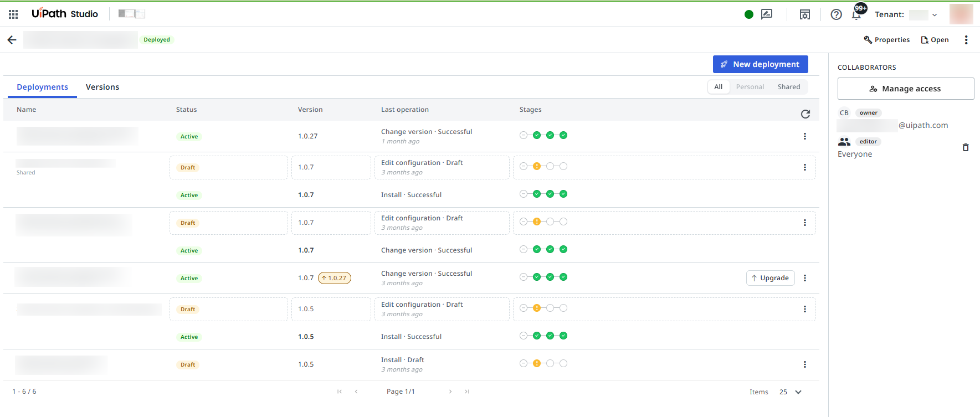The width and height of the screenshot is (980, 417).
Task: Open the apps grid launcher icon
Action: 13,14
